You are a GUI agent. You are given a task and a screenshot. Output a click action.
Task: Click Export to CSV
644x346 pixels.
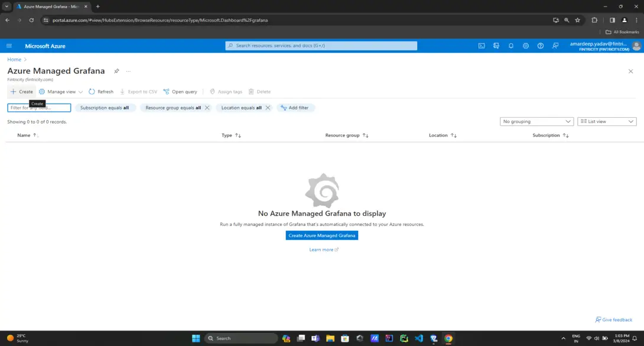pos(138,92)
